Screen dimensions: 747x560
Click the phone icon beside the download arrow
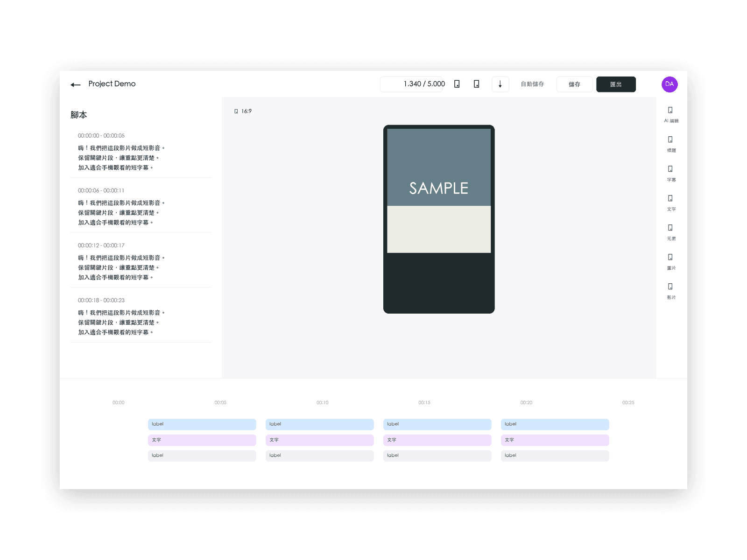click(x=476, y=84)
